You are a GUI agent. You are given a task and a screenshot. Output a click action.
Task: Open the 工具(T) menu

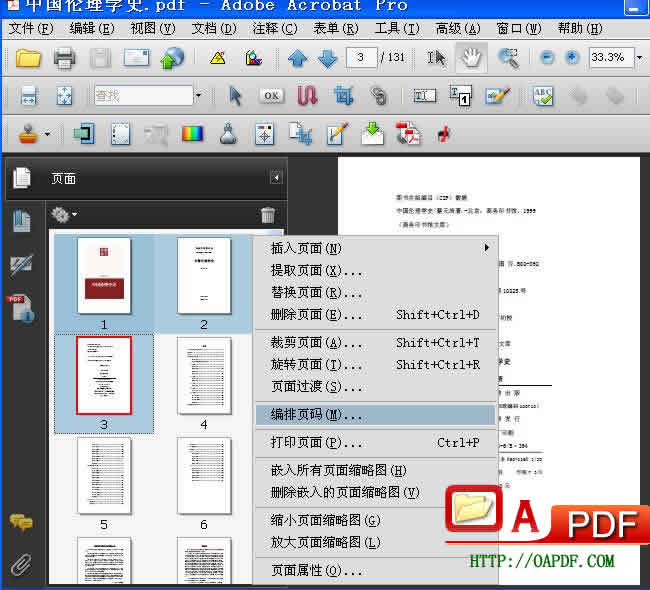[x=397, y=29]
